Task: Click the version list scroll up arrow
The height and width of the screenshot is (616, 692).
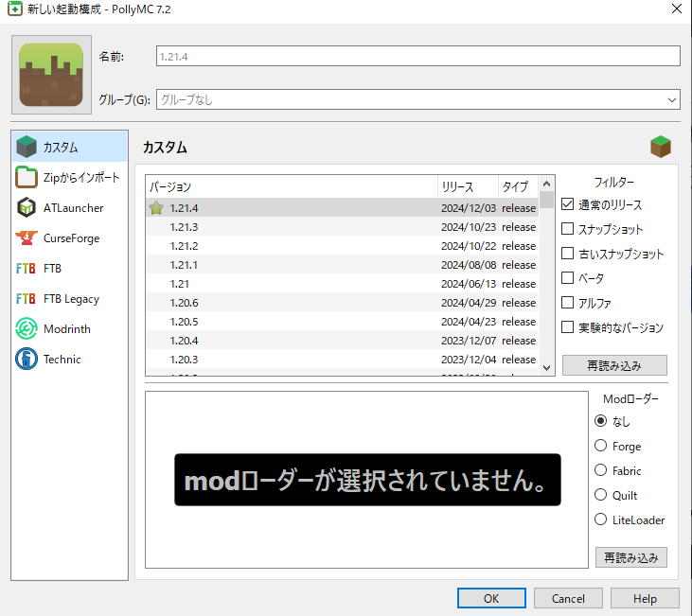Action: (546, 184)
